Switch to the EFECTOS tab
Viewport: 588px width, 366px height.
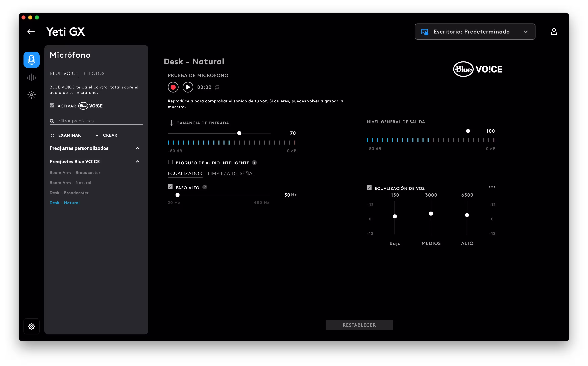pyautogui.click(x=94, y=73)
